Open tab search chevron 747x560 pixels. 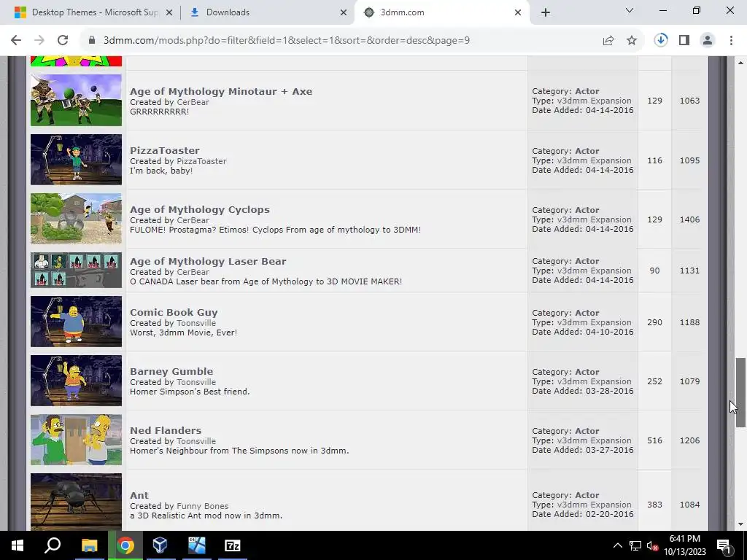point(630,10)
